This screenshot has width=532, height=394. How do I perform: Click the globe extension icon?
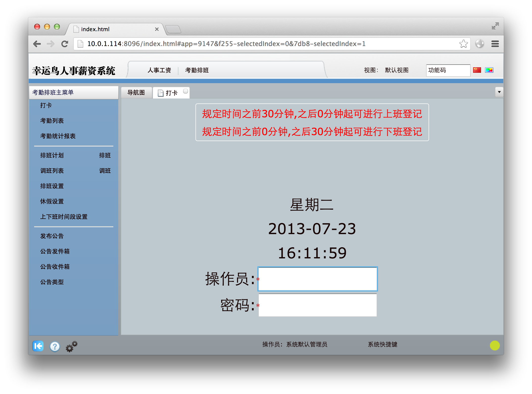(480, 44)
